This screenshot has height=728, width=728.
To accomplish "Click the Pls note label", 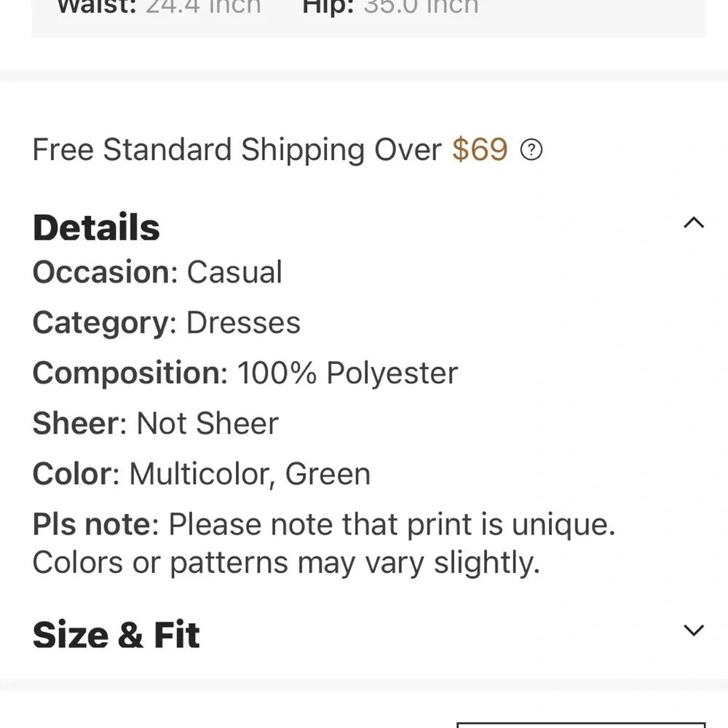I will (91, 524).
